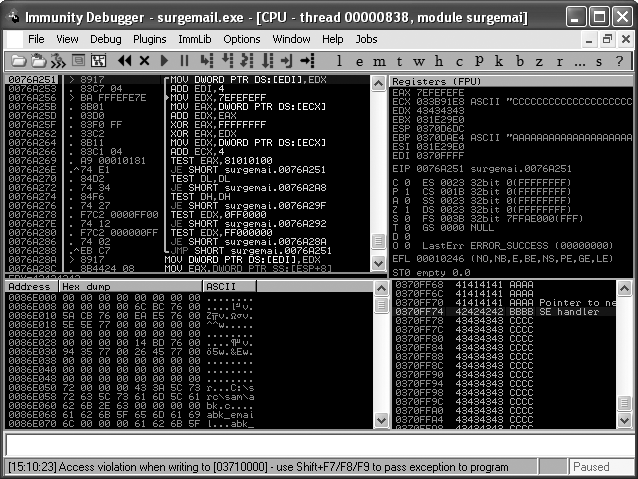The width and height of the screenshot is (638, 479).
Task: Click the second folder icon with document
Action: [38, 61]
